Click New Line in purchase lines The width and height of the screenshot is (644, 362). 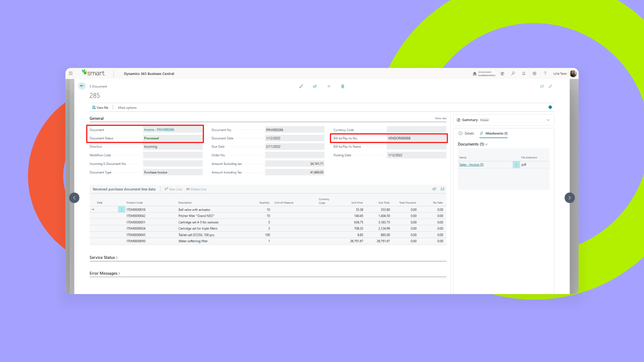(x=173, y=189)
